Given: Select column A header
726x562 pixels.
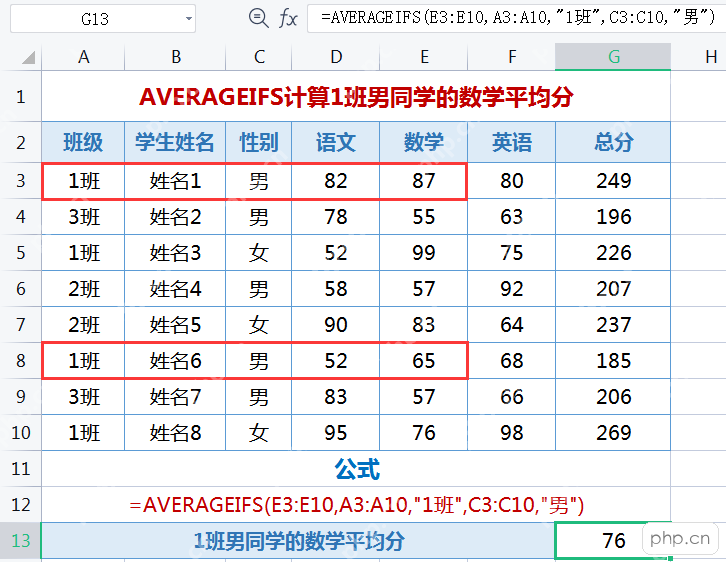Looking at the screenshot, I should coord(83,57).
